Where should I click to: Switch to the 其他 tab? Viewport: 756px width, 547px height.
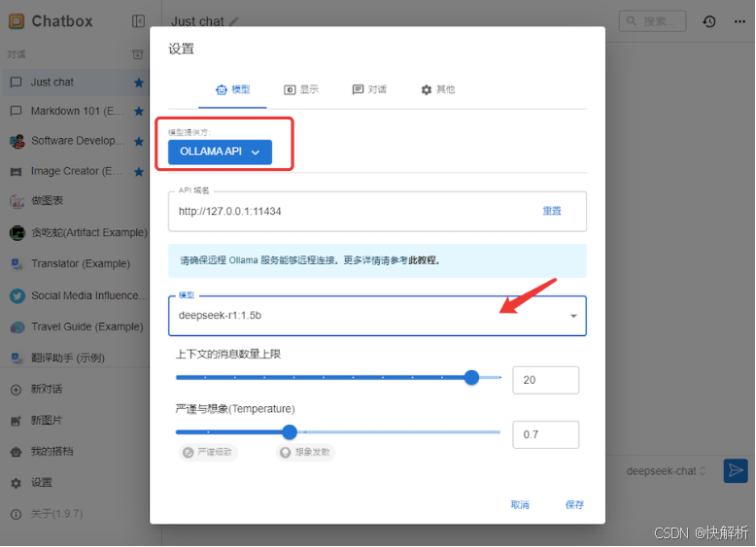[438, 89]
